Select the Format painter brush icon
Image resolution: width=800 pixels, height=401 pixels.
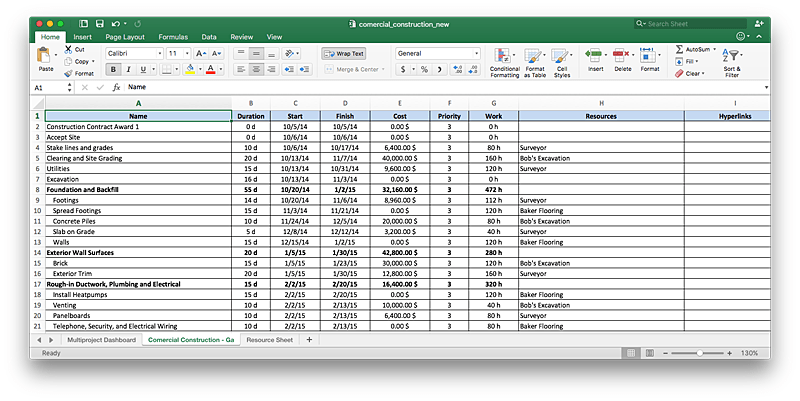(x=68, y=73)
